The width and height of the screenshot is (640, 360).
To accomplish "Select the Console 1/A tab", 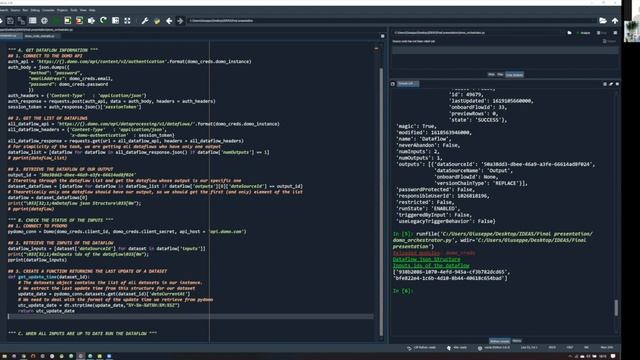I will pos(407,84).
